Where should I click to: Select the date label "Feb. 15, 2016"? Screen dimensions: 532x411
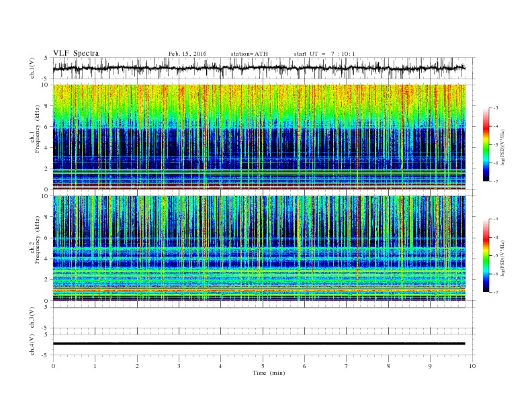pos(187,54)
